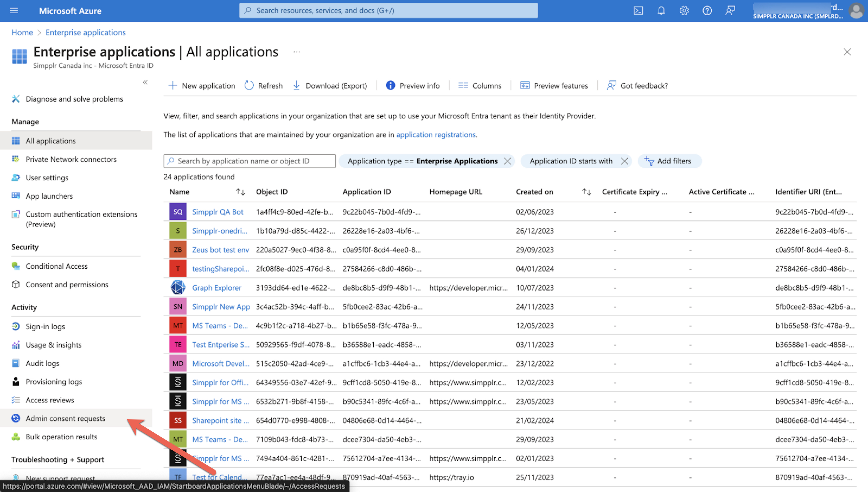Image resolution: width=868 pixels, height=492 pixels.
Task: Open Private Network connectors
Action: [x=71, y=159]
